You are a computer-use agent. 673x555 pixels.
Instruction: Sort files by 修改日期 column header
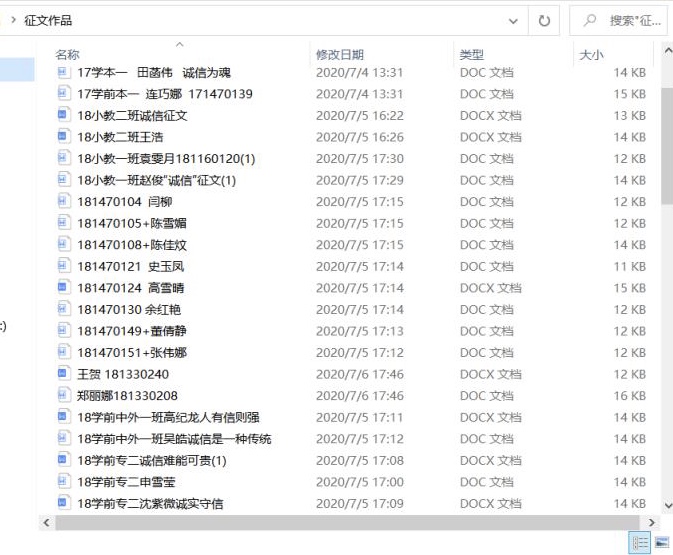[x=340, y=54]
